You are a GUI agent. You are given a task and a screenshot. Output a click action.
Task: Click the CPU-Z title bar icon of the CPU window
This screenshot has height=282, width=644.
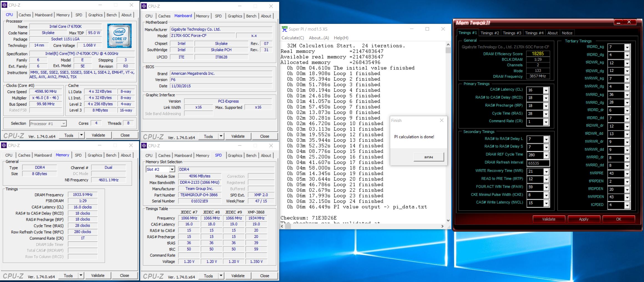point(4,5)
